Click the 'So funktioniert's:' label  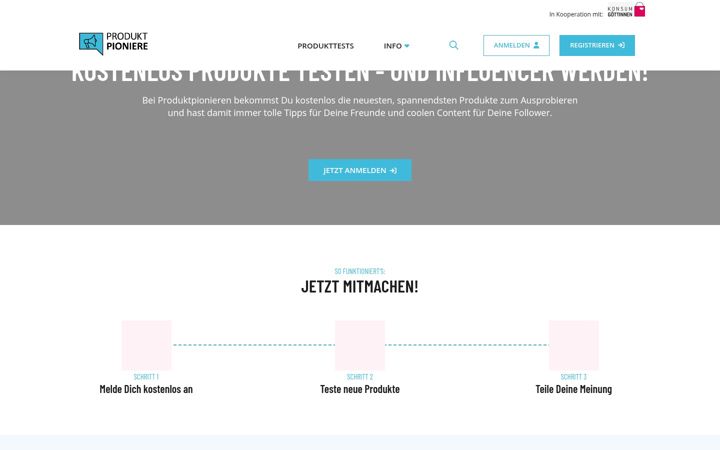[x=360, y=271]
